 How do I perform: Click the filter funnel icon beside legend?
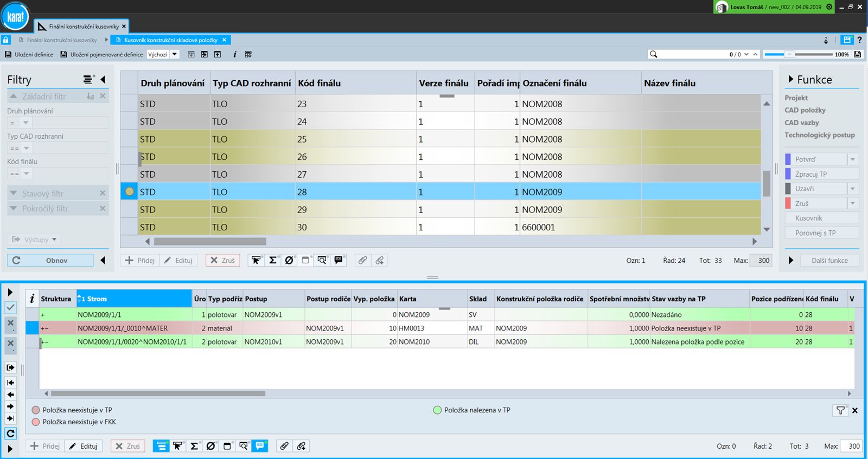840,410
